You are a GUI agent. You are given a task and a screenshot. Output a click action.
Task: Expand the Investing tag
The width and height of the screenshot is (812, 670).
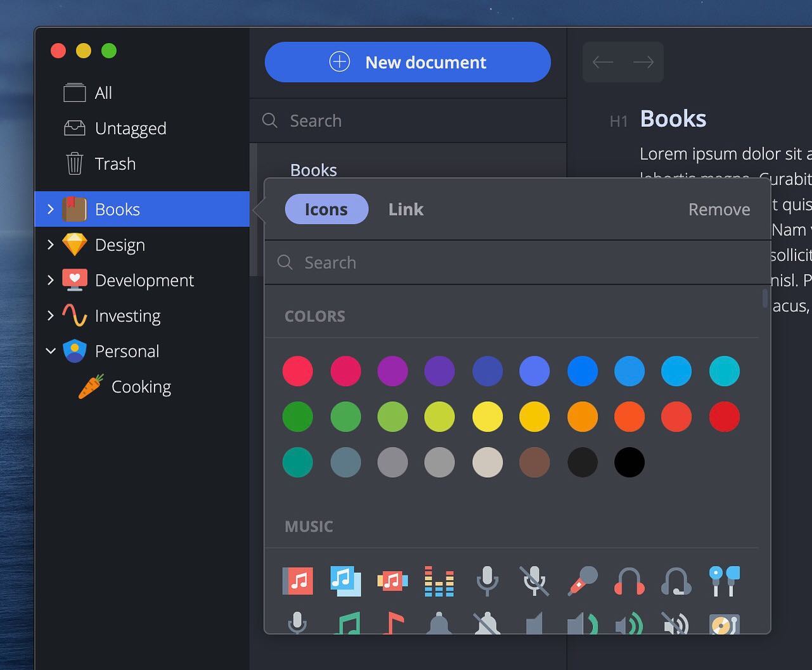pyautogui.click(x=51, y=315)
